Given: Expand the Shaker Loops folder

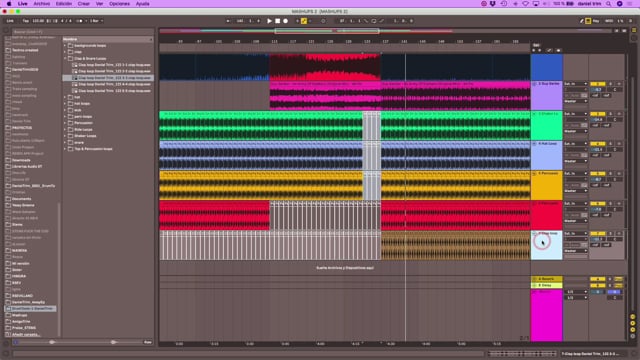Looking at the screenshot, I should pos(65,136).
